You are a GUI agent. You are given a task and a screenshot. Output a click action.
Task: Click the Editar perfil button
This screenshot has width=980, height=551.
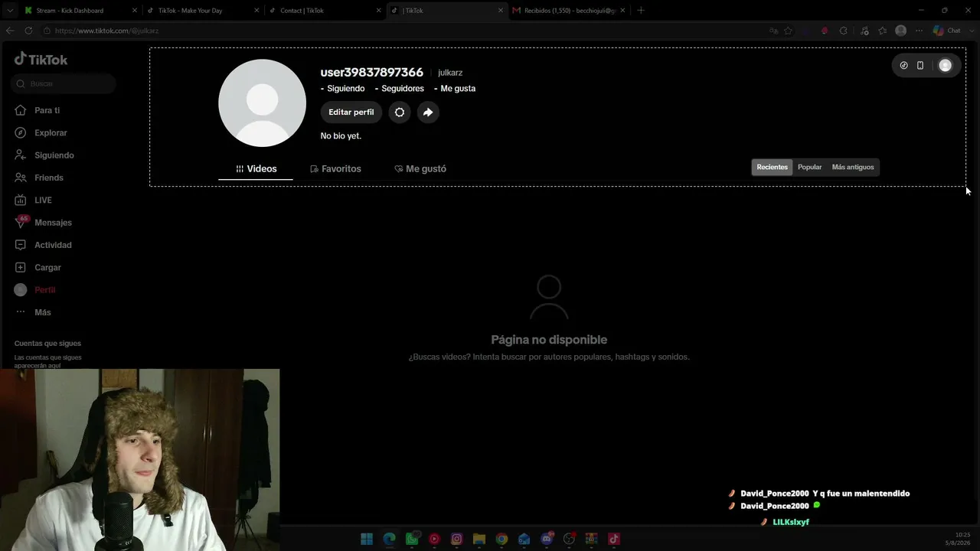point(351,112)
